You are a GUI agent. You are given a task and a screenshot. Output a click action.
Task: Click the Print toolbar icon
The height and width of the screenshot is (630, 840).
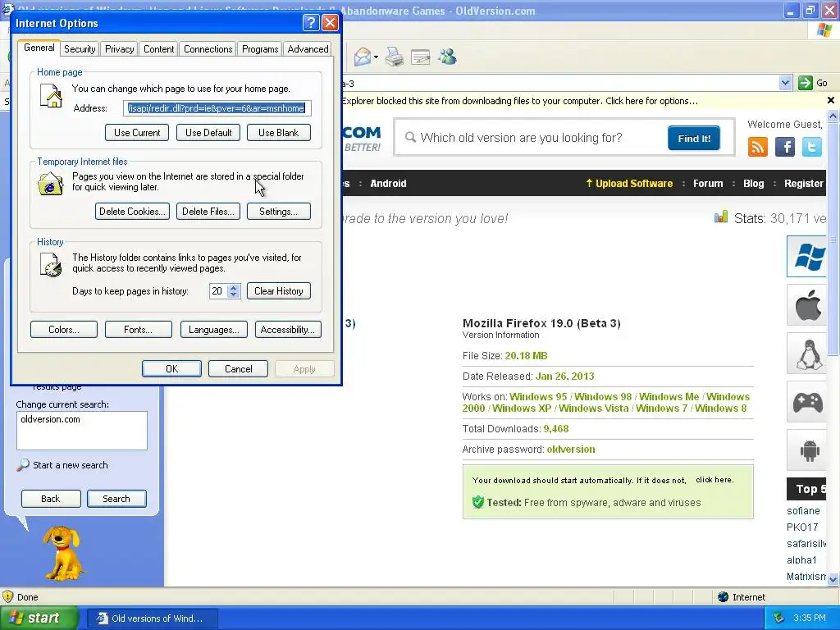pos(395,57)
